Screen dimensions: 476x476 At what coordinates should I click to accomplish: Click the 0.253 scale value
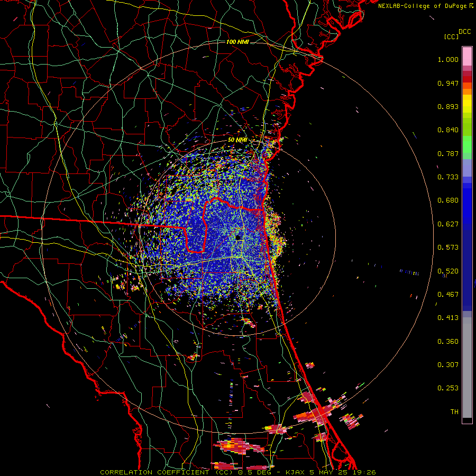point(448,388)
